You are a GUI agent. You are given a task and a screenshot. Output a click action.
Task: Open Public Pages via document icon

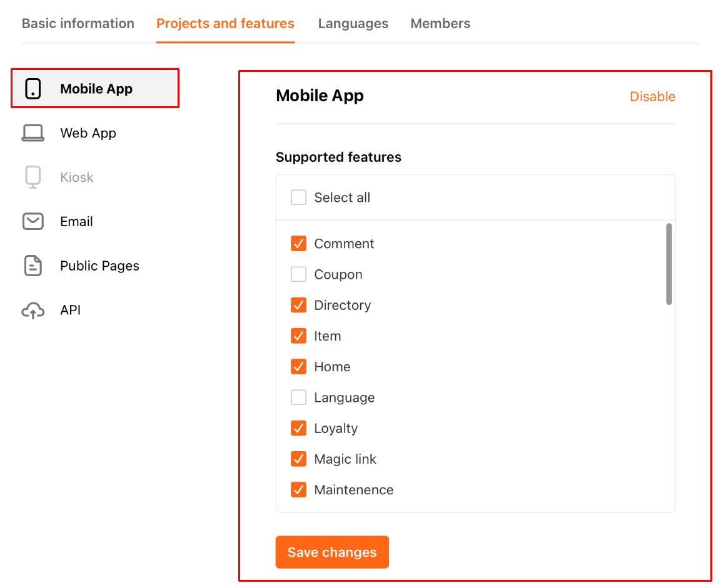click(33, 266)
